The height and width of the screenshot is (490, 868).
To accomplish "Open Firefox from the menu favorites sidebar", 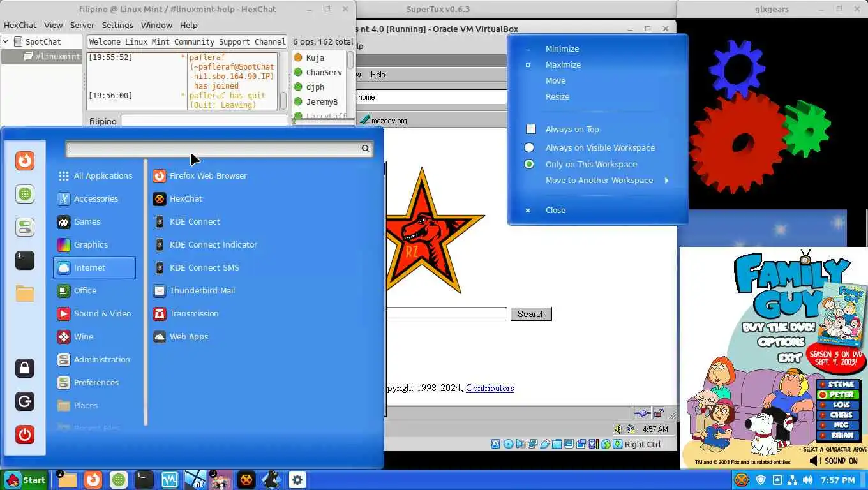I will pos(25,160).
